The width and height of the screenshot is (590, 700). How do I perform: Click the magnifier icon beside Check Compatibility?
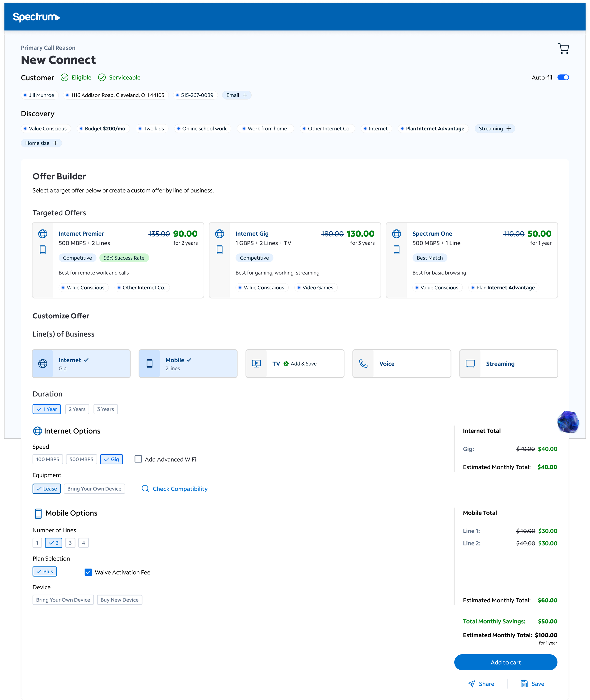click(x=145, y=488)
